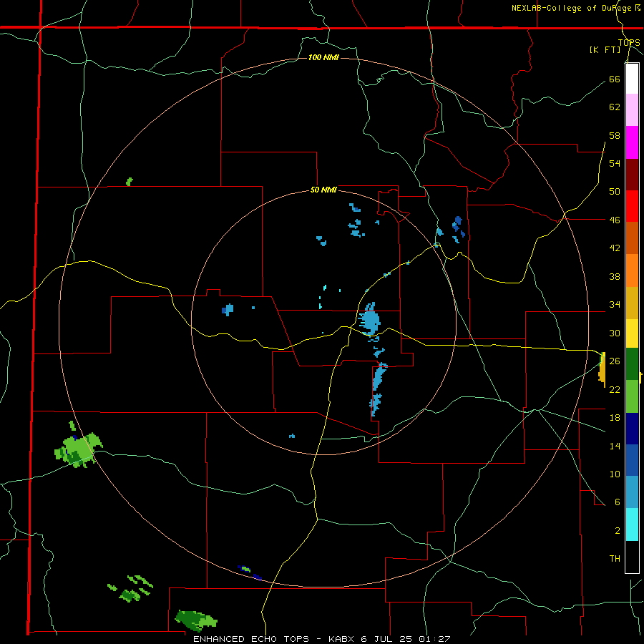The width and height of the screenshot is (644, 644).
Task: Click the "TH" threshold legend label
Action: [615, 558]
